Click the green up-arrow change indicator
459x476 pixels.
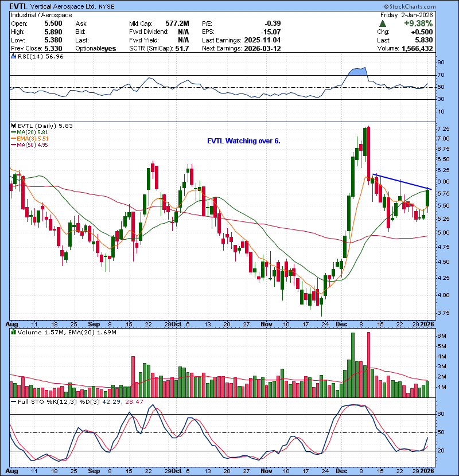point(383,24)
